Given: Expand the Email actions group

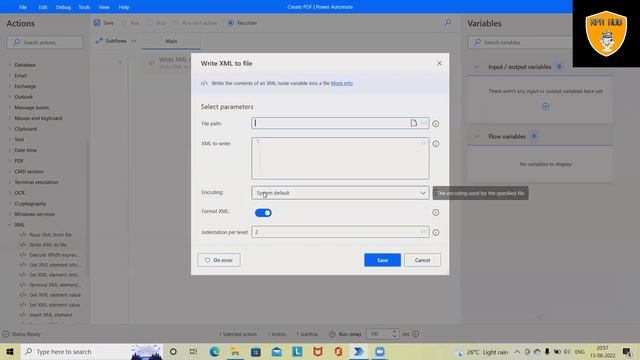Looking at the screenshot, I should click(x=10, y=76).
